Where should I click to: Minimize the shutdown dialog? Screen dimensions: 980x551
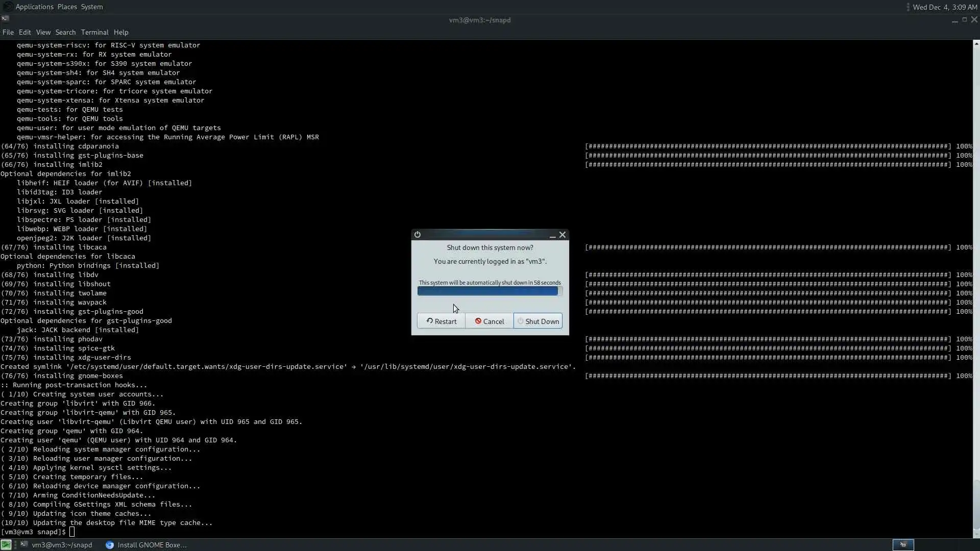(x=552, y=235)
